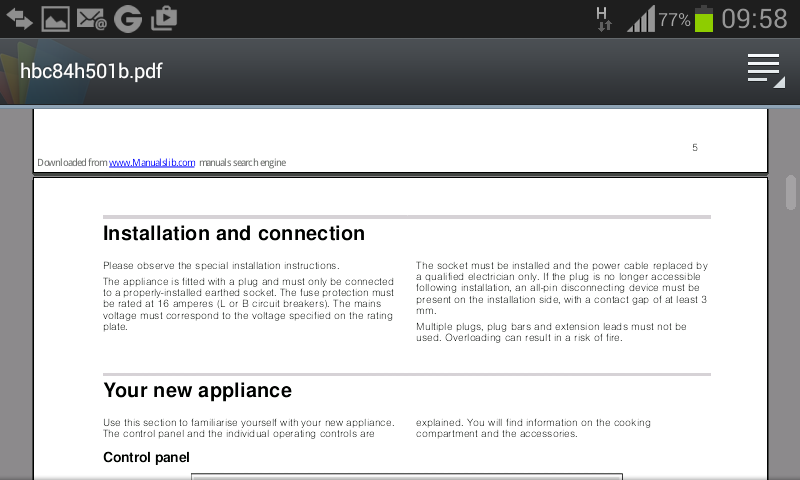Tap the Google 'G' notification icon
The image size is (800, 480).
[x=127, y=18]
